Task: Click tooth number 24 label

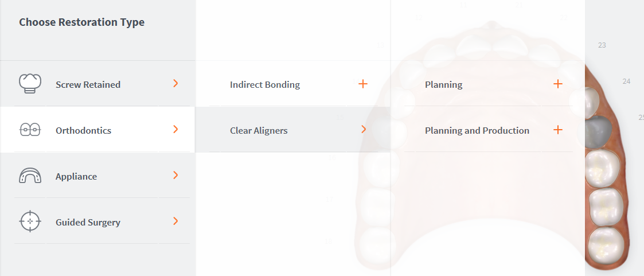Action: (x=626, y=81)
